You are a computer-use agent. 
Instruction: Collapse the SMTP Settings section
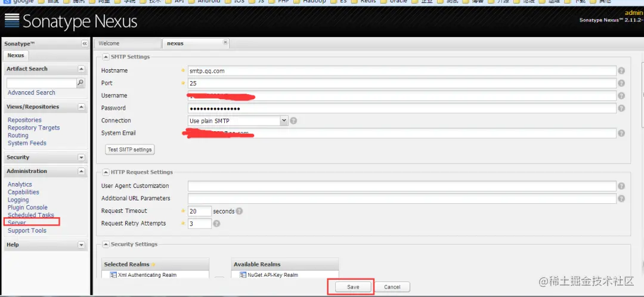tap(106, 57)
